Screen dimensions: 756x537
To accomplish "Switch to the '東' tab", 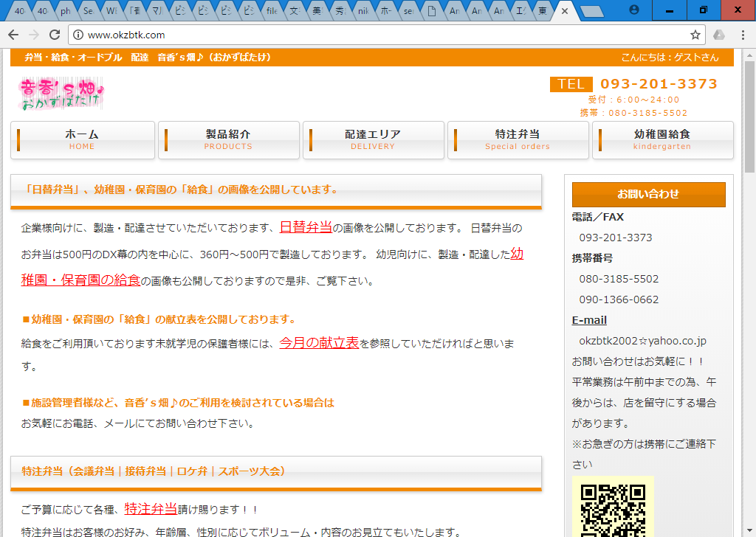I will pyautogui.click(x=543, y=10).
